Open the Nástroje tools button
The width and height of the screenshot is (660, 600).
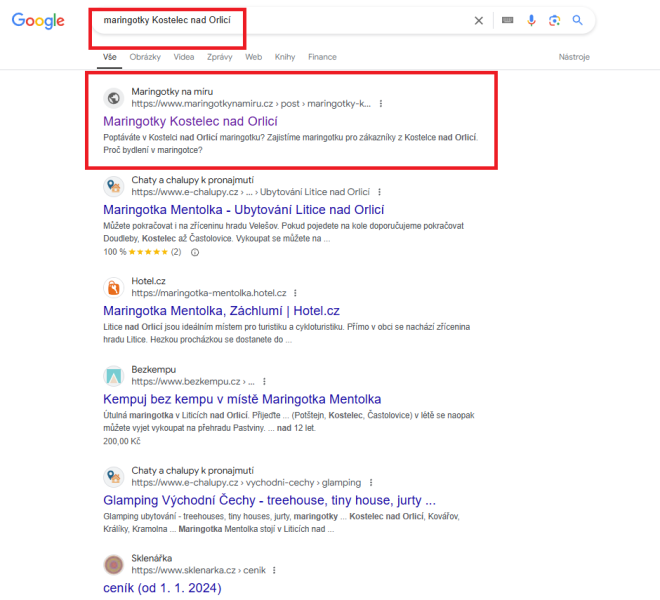tap(574, 57)
